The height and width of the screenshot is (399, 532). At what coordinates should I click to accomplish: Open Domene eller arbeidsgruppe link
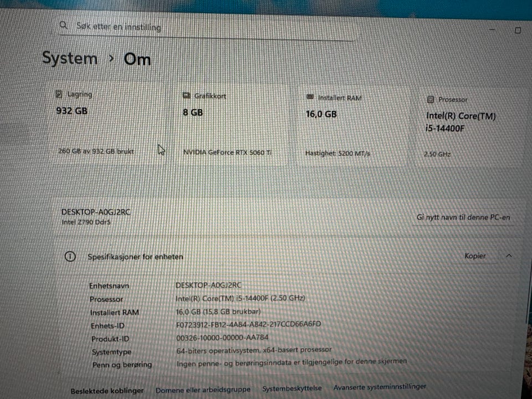(203, 390)
